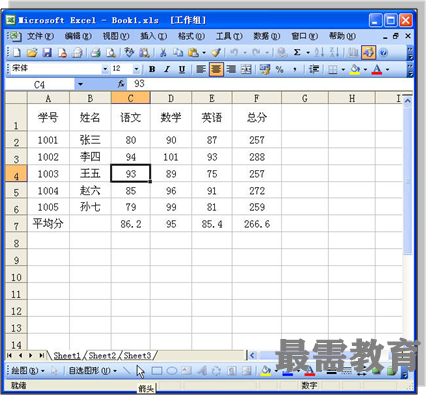The image size is (427, 395).
Task: Open the 格式 menu
Action: tap(191, 36)
